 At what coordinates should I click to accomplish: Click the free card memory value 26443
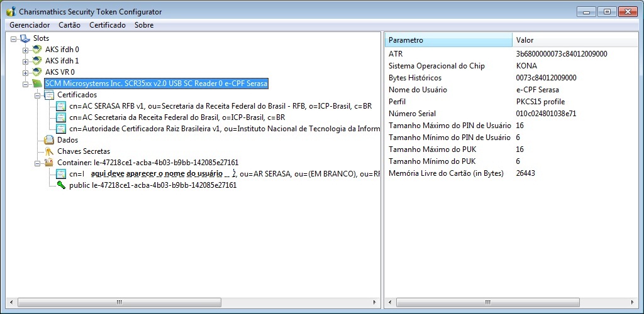tap(525, 173)
